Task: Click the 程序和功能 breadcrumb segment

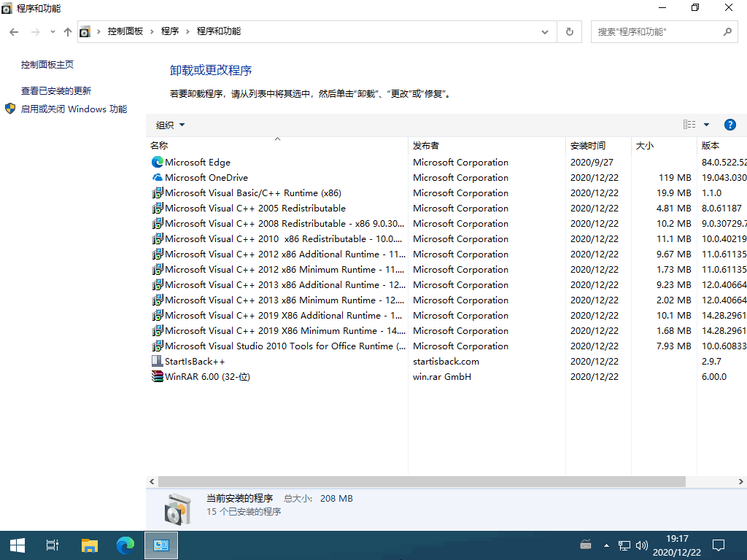Action: click(219, 31)
